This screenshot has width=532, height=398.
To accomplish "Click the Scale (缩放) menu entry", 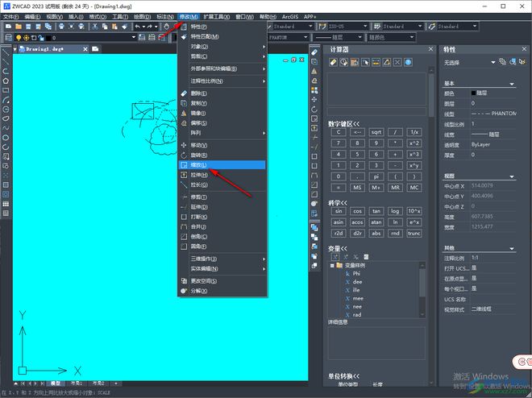I will tap(222, 165).
